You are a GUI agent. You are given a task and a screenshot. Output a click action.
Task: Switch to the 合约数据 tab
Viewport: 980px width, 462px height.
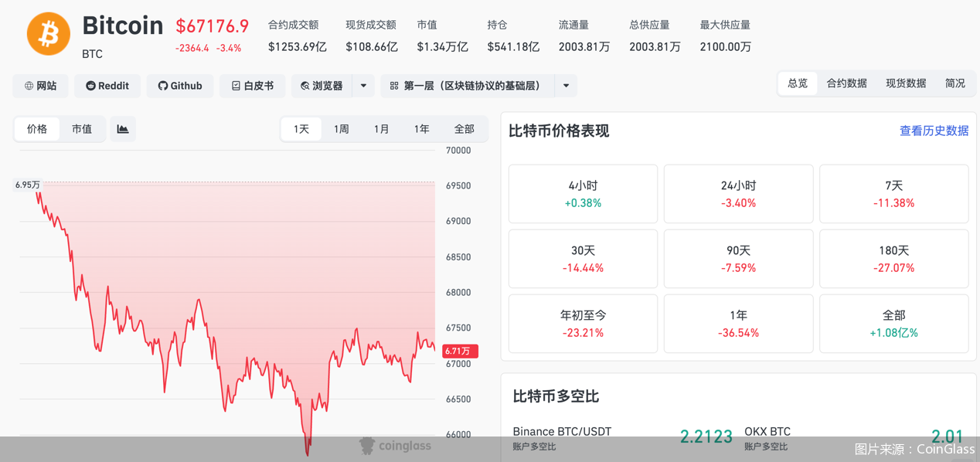847,83
